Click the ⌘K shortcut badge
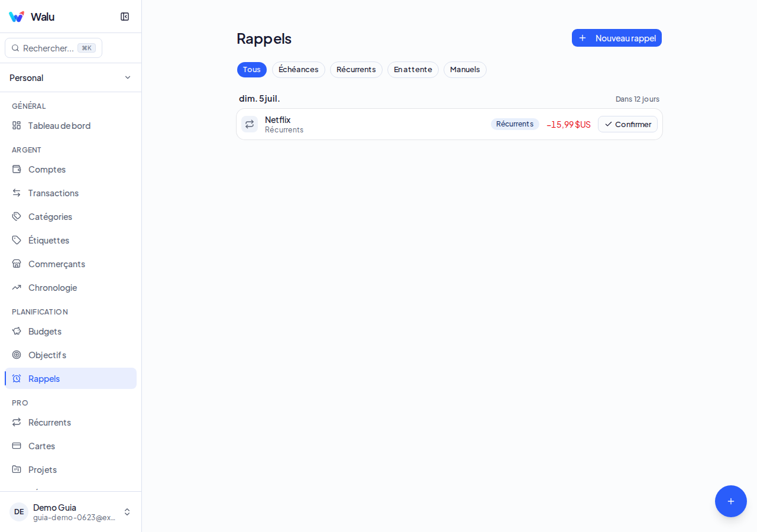This screenshot has height=532, width=757. click(86, 48)
